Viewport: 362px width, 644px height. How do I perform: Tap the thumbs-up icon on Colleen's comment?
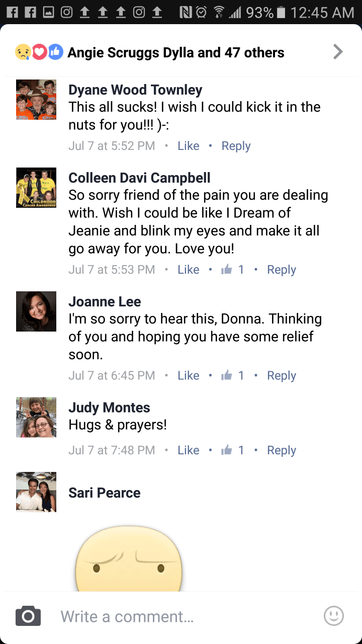227,270
